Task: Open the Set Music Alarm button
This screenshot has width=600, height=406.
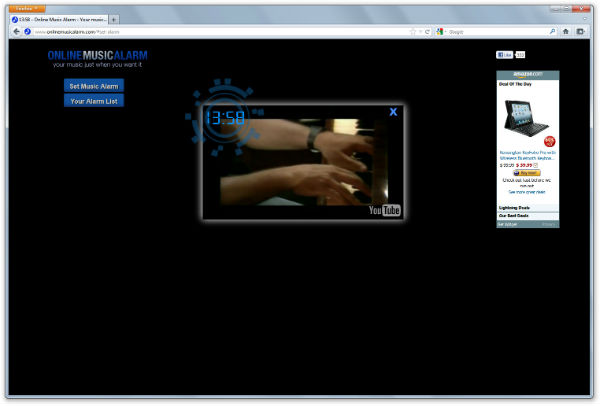Action: tap(94, 86)
